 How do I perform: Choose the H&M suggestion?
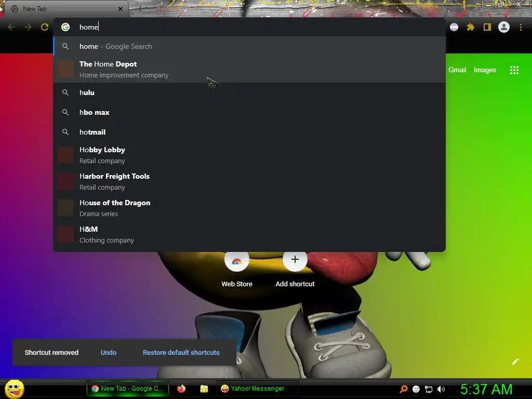[249, 234]
